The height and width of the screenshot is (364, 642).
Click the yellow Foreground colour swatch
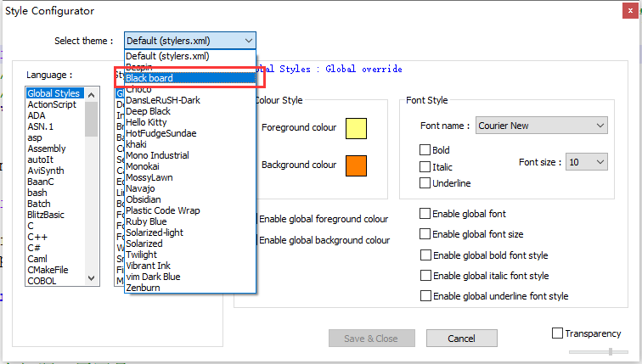[356, 128]
